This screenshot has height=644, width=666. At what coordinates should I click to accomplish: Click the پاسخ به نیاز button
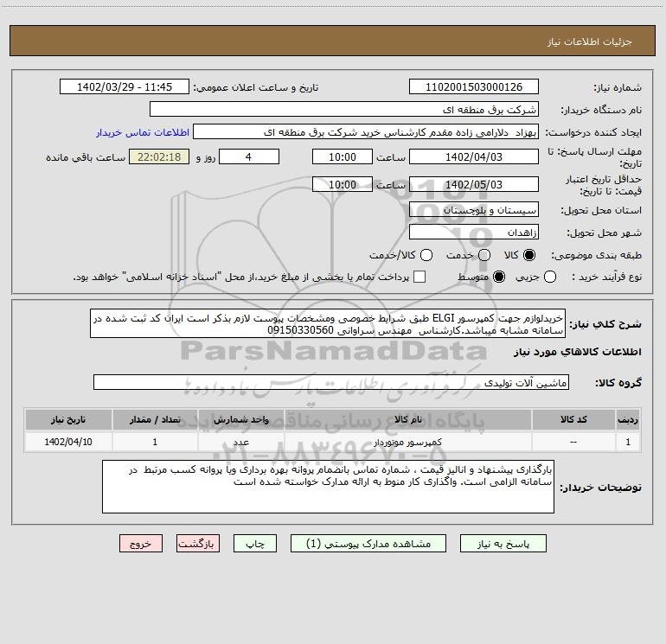coord(503,544)
